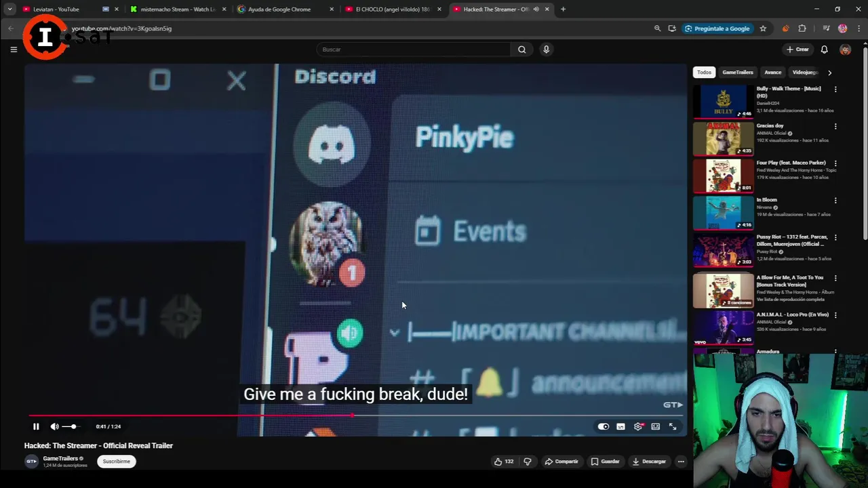Open more actions menu below the video
The width and height of the screenshot is (868, 488).
(681, 462)
